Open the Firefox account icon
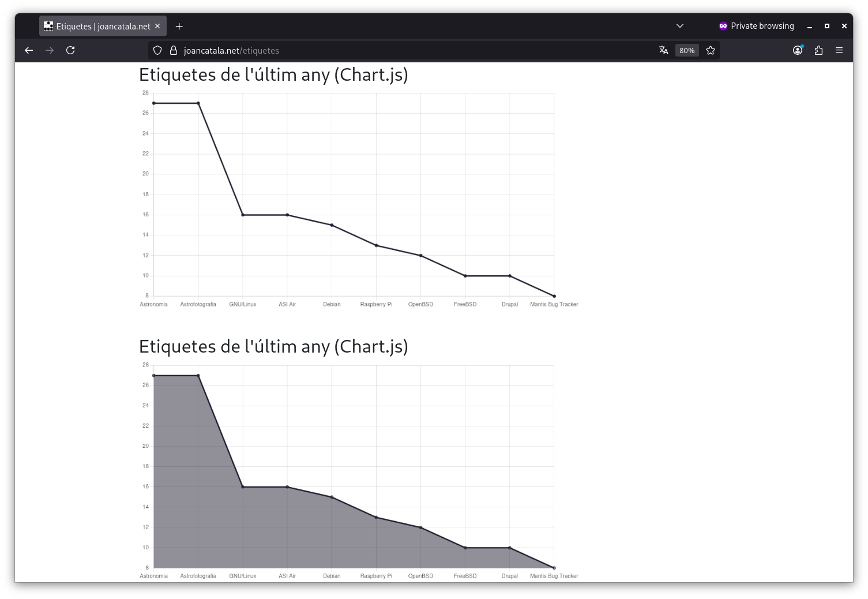 [798, 50]
